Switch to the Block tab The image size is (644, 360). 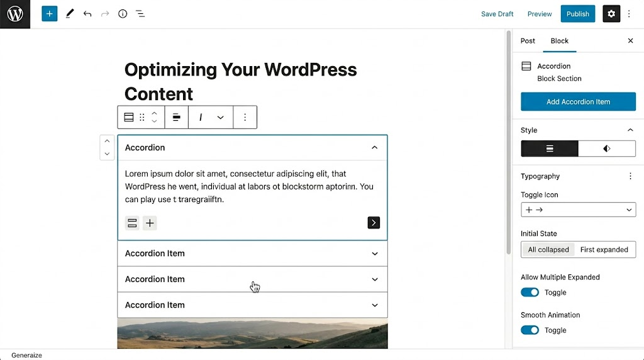(559, 41)
